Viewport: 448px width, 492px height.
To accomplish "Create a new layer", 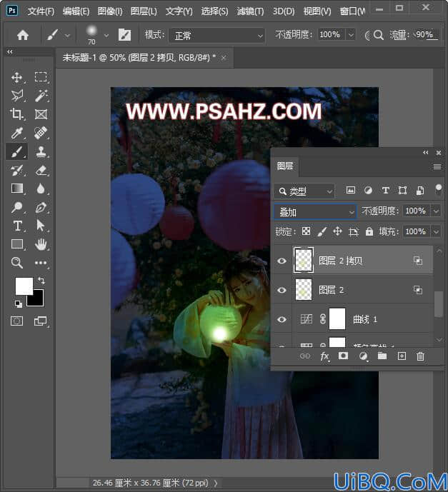I will 402,356.
